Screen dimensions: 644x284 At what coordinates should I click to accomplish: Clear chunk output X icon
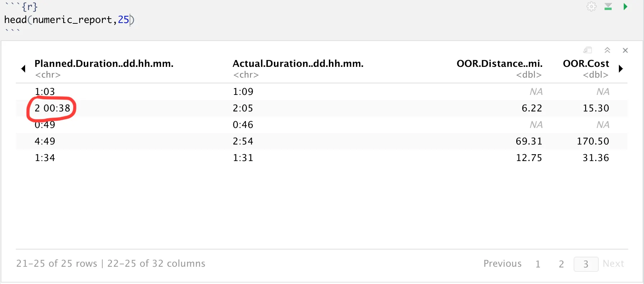(x=625, y=50)
